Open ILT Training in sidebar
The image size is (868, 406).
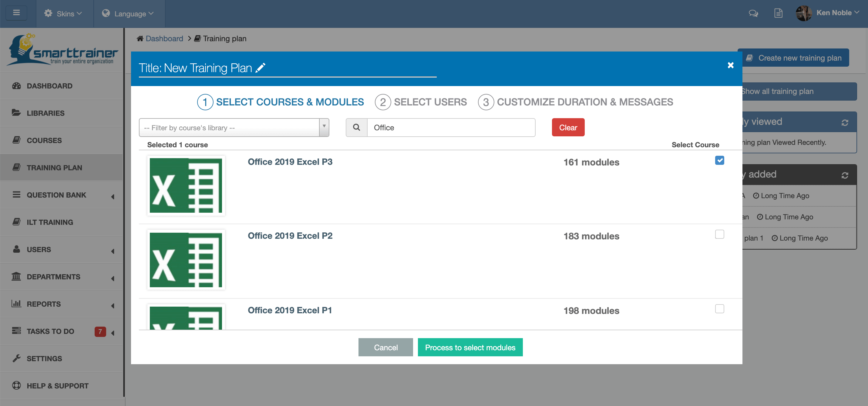pyautogui.click(x=61, y=222)
